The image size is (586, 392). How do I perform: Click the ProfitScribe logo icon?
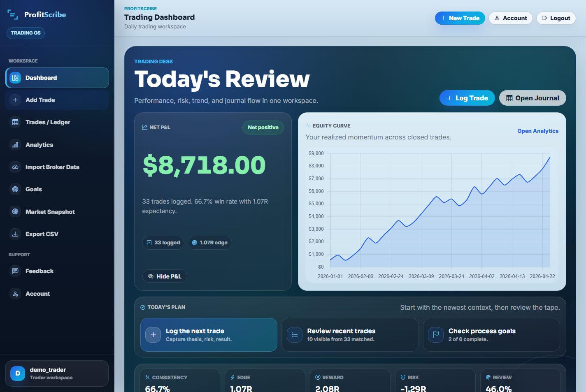(13, 14)
